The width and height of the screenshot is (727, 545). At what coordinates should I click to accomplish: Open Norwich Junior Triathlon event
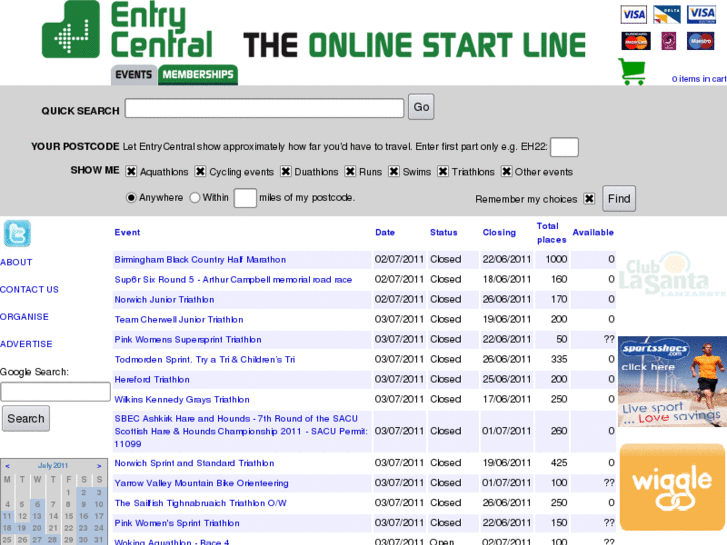click(164, 300)
